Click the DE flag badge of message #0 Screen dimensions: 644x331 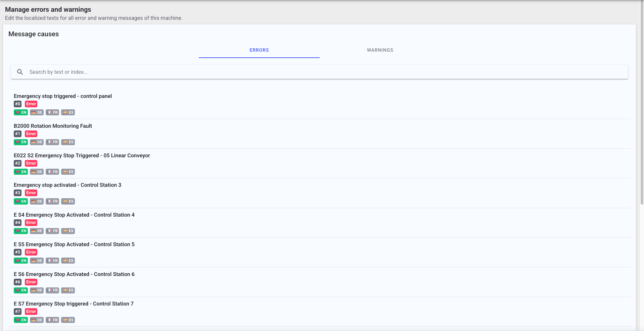click(37, 112)
